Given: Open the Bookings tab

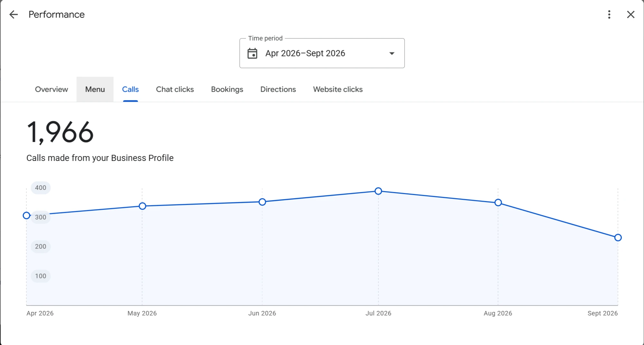Looking at the screenshot, I should 227,89.
